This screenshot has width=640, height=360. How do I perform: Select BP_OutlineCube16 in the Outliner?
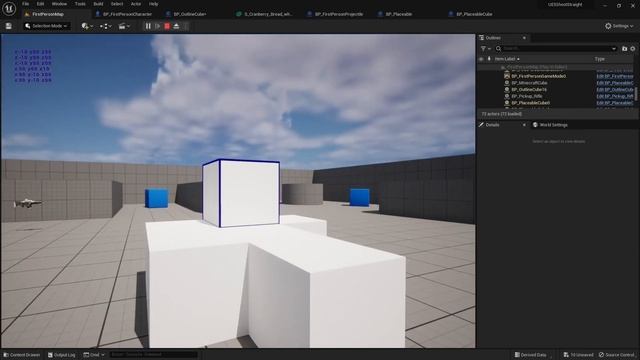pos(529,89)
